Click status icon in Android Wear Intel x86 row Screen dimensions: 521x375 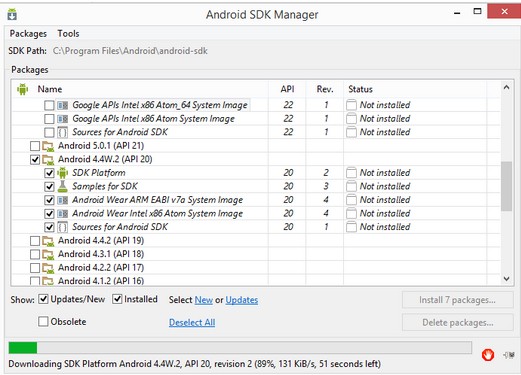point(351,213)
